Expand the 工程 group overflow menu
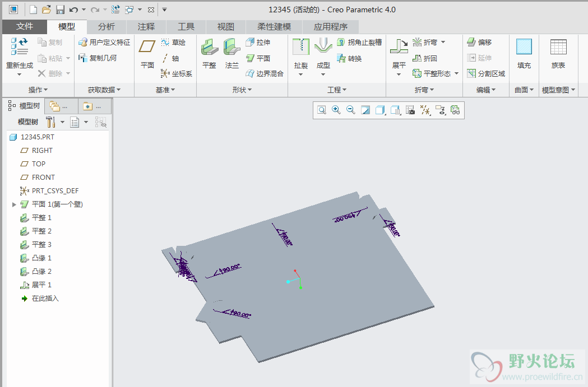 pyautogui.click(x=337, y=90)
